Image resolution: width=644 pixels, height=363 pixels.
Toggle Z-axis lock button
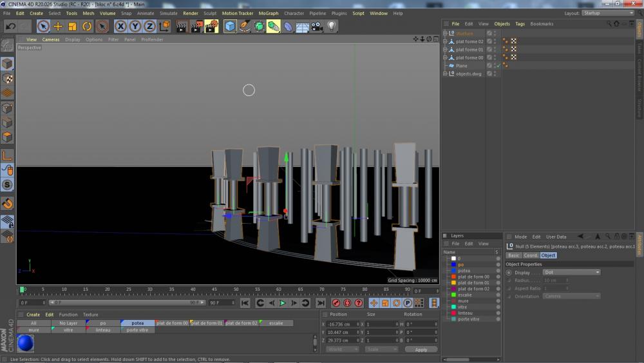(x=149, y=26)
